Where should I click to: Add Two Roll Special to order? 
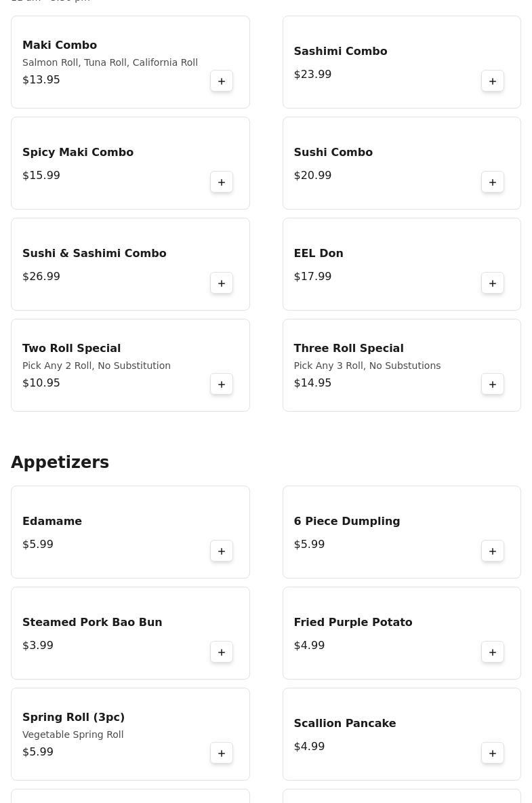[222, 385]
